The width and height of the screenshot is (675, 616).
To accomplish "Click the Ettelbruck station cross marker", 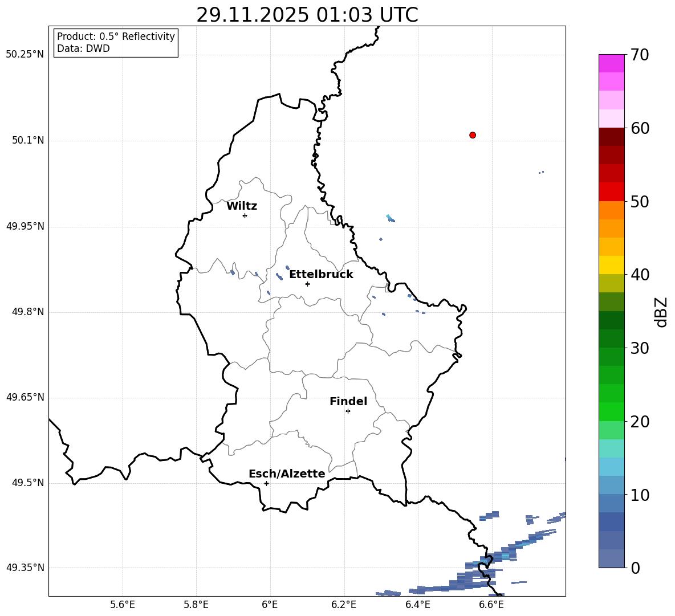I will pyautogui.click(x=307, y=284).
